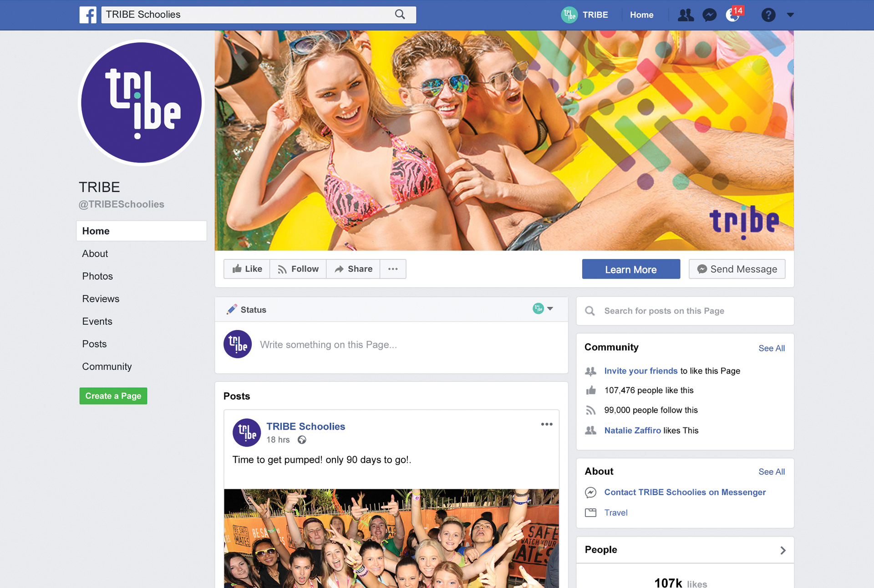Image resolution: width=874 pixels, height=588 pixels.
Task: Click Search for posts on this Page field
Action: click(x=685, y=311)
